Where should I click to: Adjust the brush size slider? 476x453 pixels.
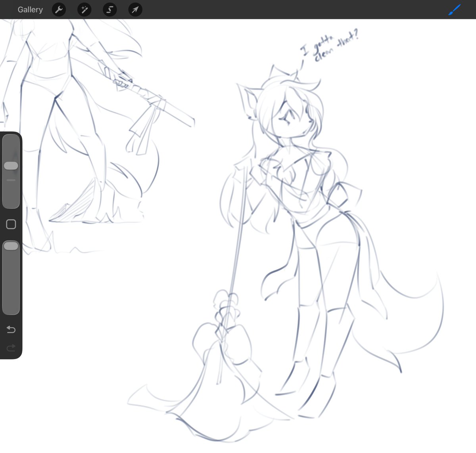[11, 171]
